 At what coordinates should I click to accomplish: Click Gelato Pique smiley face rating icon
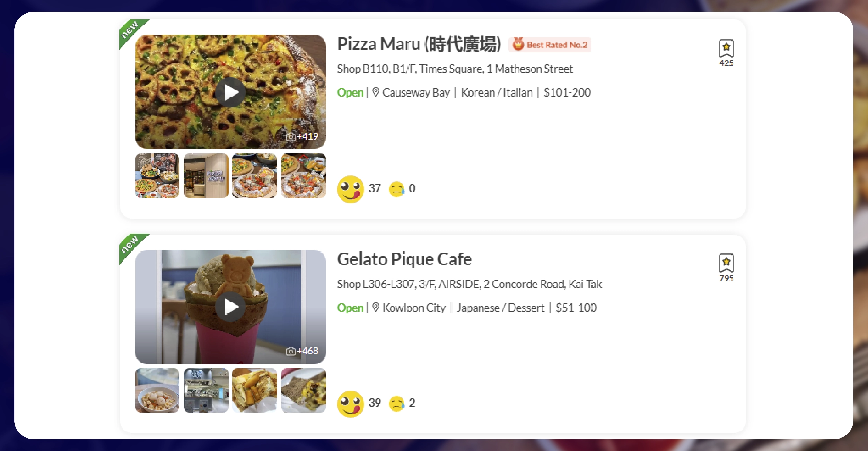(x=350, y=404)
